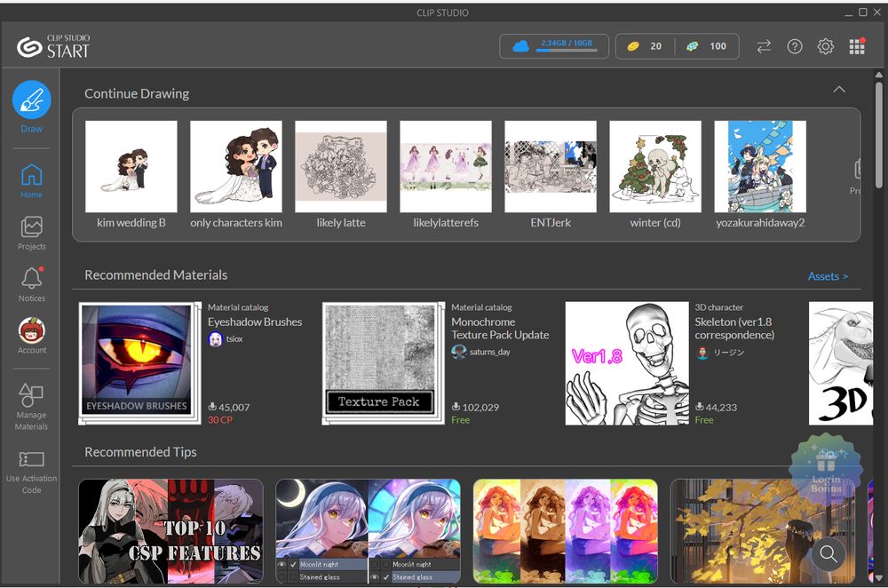Open the Account avatar
The height and width of the screenshot is (588, 888).
32,330
